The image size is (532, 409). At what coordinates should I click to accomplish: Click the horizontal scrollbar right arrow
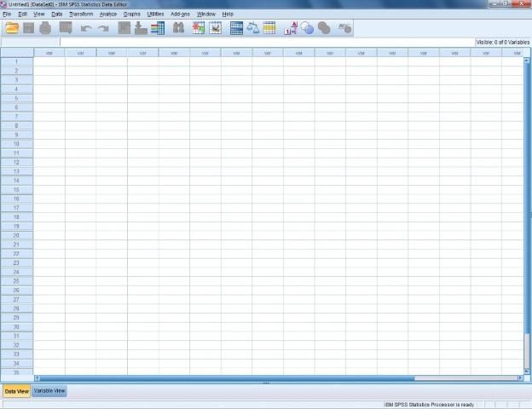[x=520, y=378]
